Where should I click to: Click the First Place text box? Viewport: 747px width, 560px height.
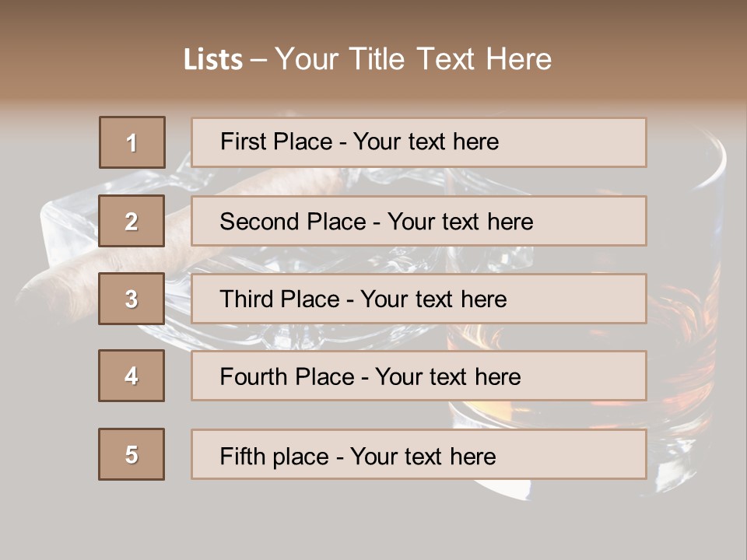pos(419,142)
